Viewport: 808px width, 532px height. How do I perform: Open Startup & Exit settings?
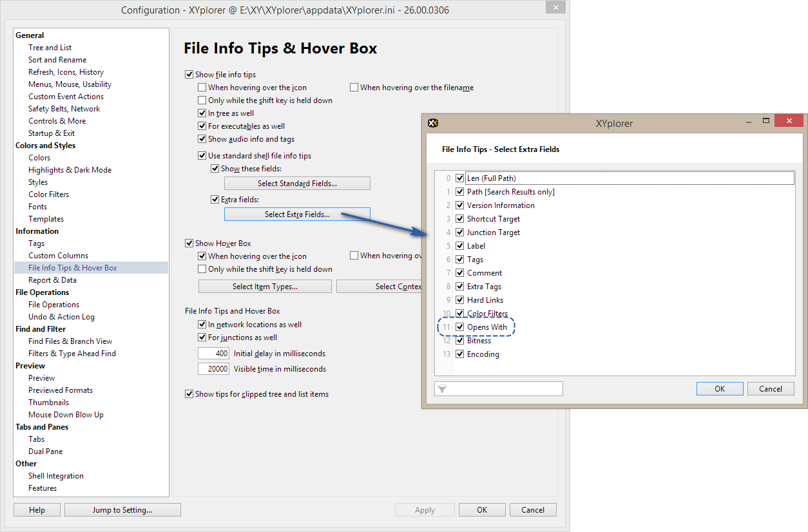(52, 133)
